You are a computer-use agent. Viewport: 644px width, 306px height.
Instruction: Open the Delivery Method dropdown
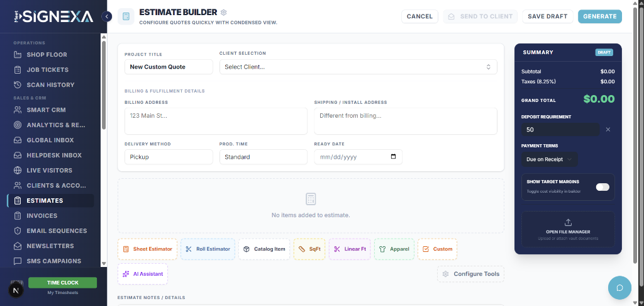pos(169,157)
